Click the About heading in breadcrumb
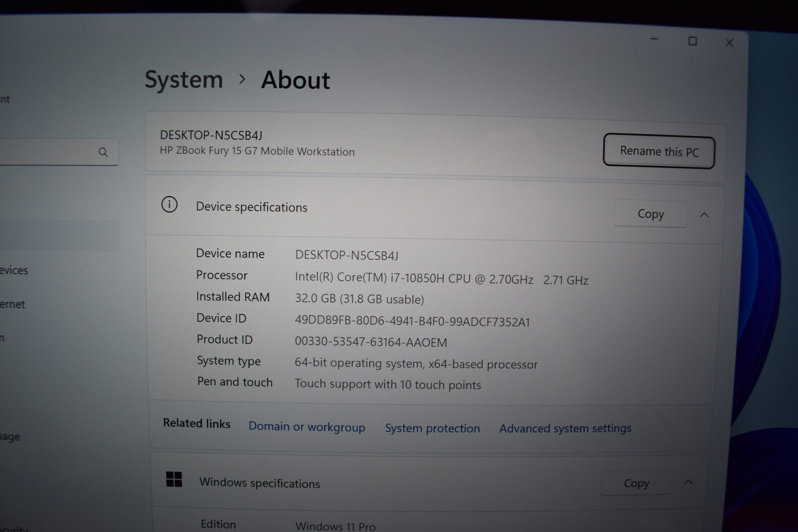The height and width of the screenshot is (532, 798). (x=296, y=80)
